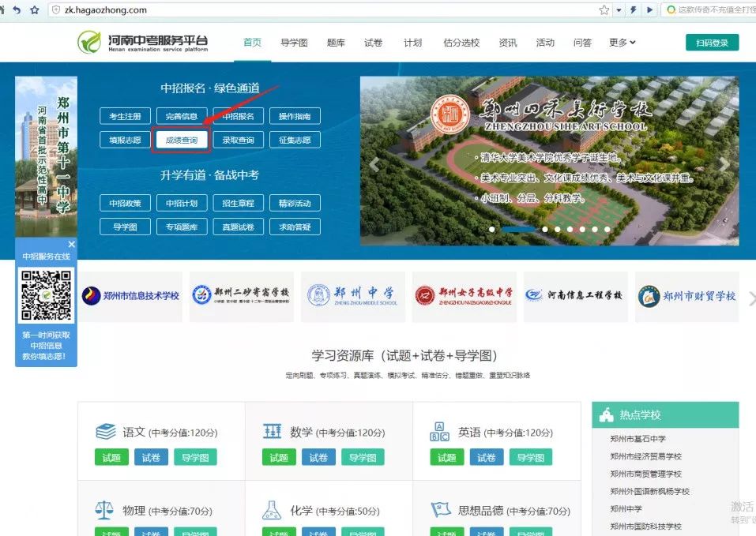Select the 数学 subject icon

[x=273, y=429]
